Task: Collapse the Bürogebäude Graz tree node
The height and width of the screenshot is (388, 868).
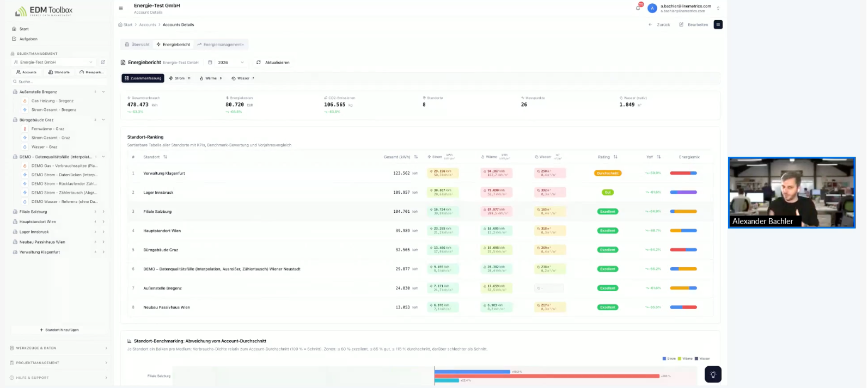Action: (x=103, y=120)
